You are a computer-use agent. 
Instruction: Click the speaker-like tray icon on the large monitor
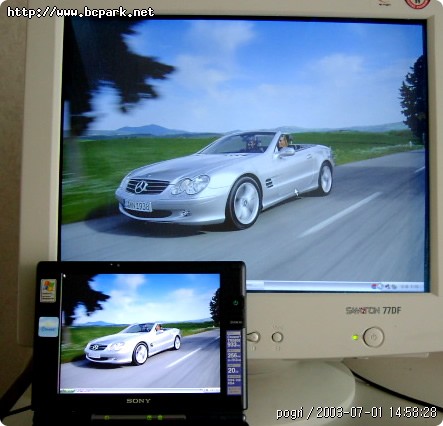[x=387, y=286]
